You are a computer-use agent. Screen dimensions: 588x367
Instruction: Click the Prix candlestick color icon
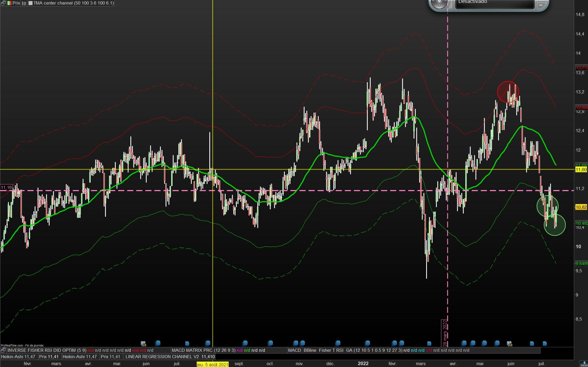click(x=9, y=3)
